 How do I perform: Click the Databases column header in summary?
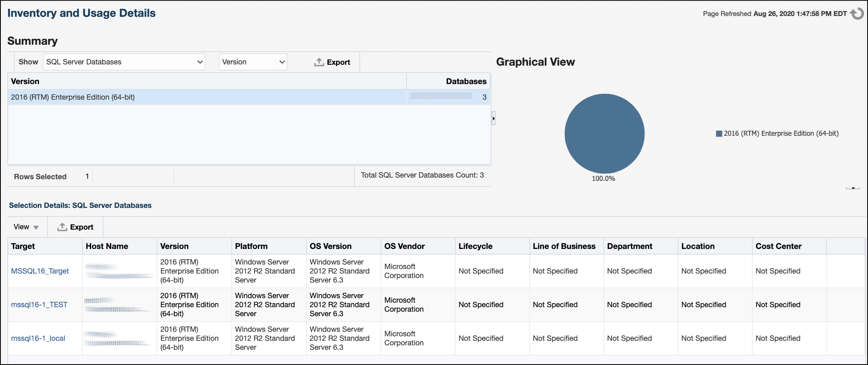click(x=466, y=81)
